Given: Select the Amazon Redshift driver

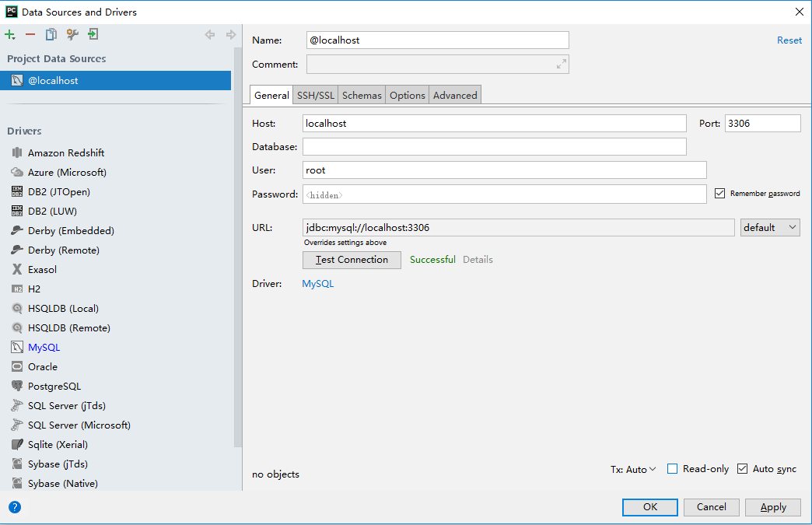Looking at the screenshot, I should [66, 152].
